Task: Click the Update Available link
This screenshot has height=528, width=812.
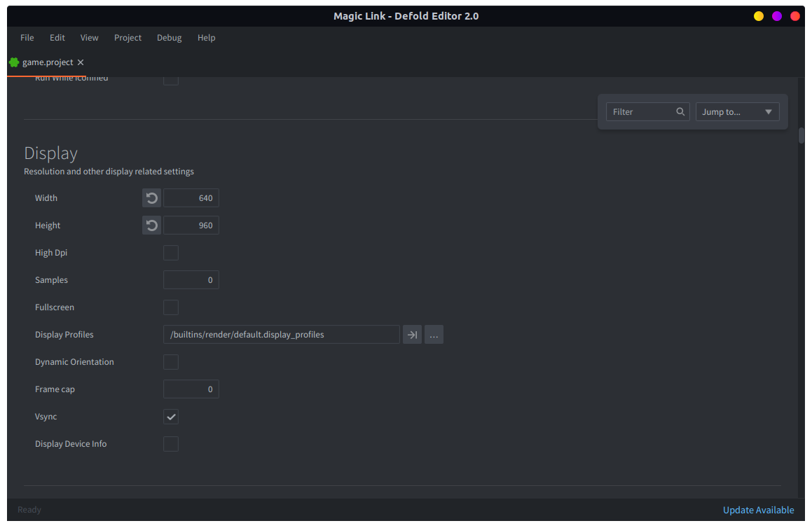Action: 758,510
